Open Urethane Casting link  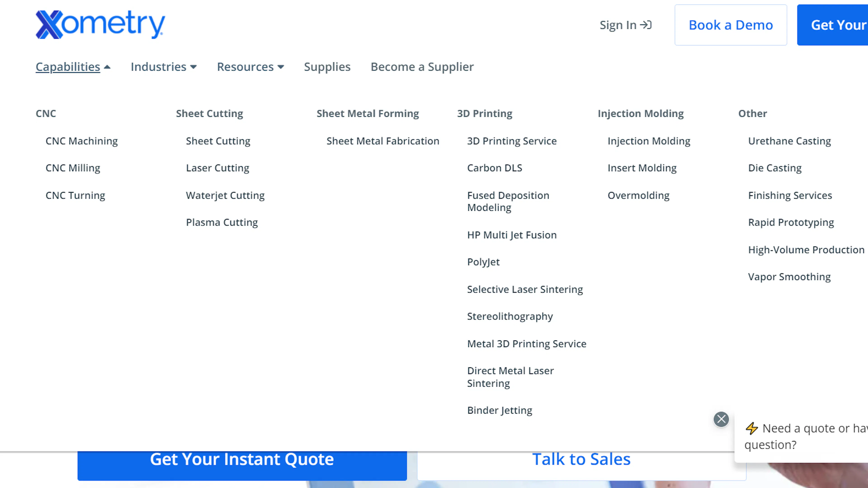pyautogui.click(x=790, y=141)
